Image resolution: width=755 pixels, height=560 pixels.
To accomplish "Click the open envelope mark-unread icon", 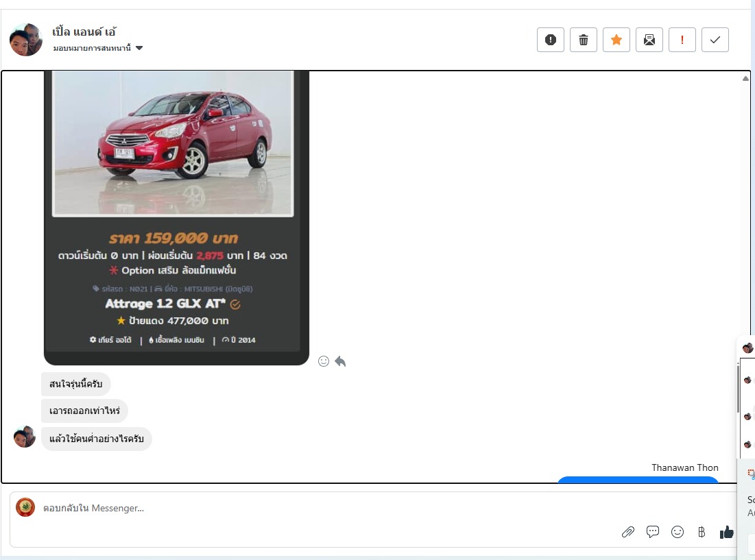I will coord(649,40).
